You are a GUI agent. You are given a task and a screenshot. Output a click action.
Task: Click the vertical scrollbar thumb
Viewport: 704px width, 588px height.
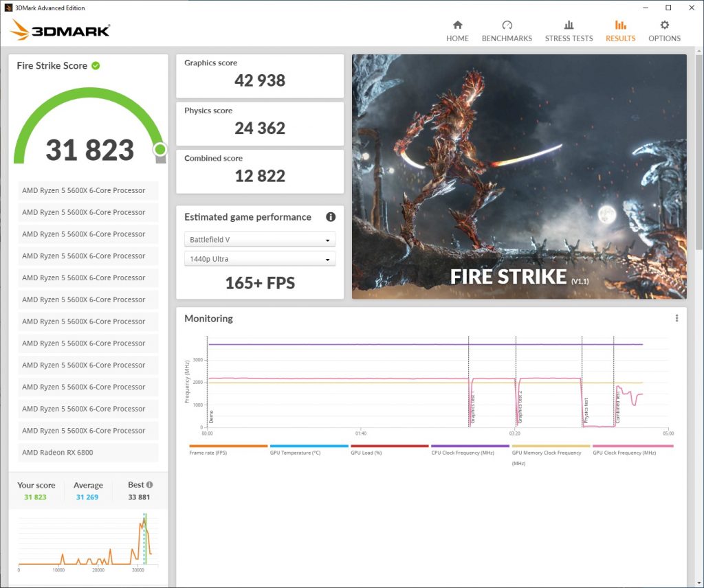pyautogui.click(x=699, y=151)
